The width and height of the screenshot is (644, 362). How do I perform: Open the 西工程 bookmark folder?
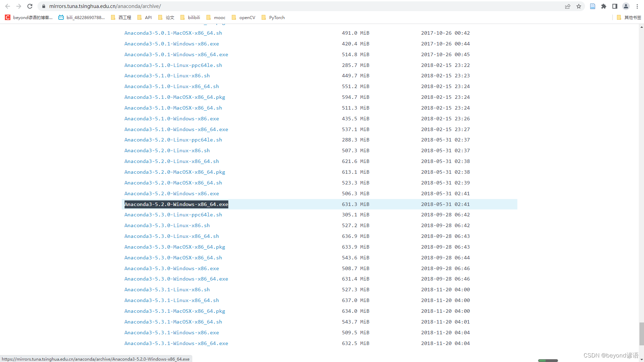click(121, 17)
